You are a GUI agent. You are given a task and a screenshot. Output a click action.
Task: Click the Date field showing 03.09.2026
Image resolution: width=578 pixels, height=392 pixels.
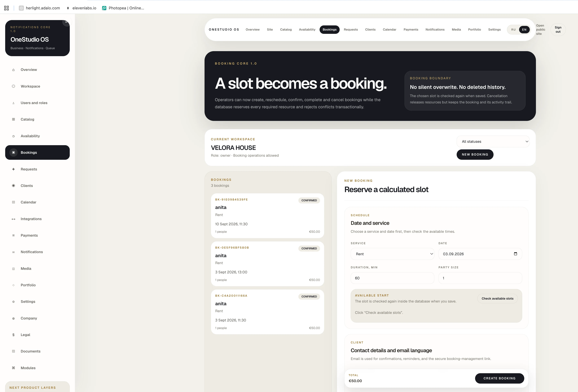click(x=480, y=254)
